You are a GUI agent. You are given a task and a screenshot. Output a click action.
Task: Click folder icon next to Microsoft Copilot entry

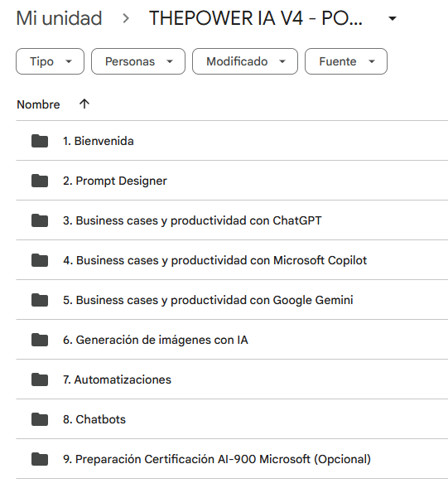tap(40, 260)
